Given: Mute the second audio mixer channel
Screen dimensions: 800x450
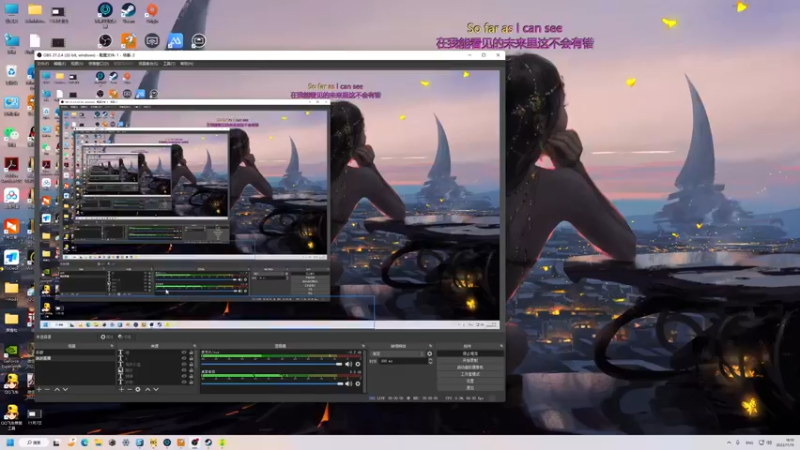Looking at the screenshot, I should click(x=348, y=384).
